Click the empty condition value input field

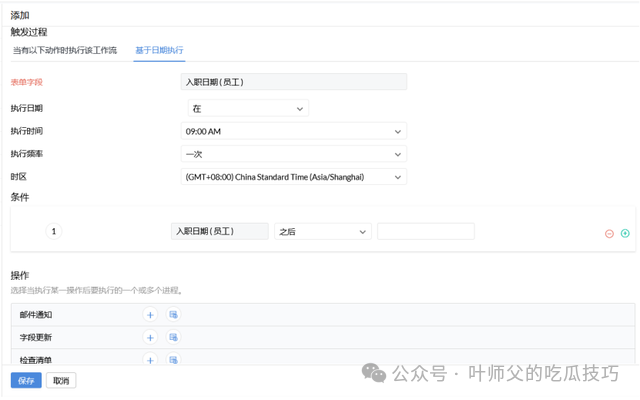point(425,231)
